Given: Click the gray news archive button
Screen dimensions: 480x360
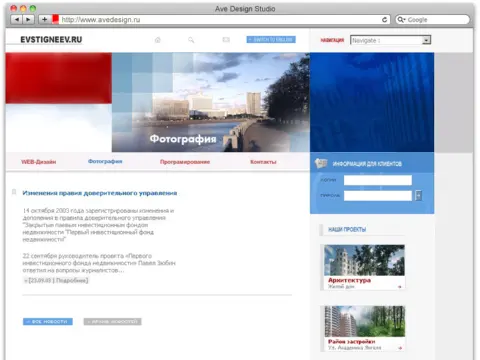Looking at the screenshot, I should tap(113, 322).
